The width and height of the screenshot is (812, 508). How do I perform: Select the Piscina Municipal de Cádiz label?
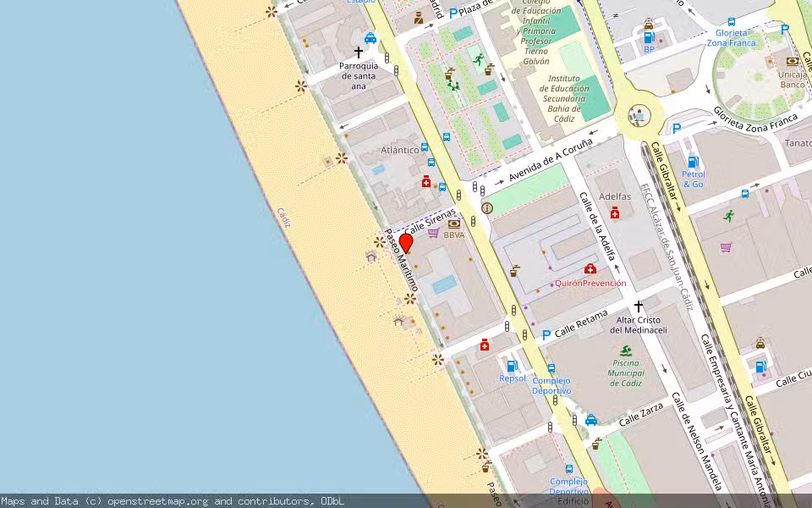(x=626, y=373)
